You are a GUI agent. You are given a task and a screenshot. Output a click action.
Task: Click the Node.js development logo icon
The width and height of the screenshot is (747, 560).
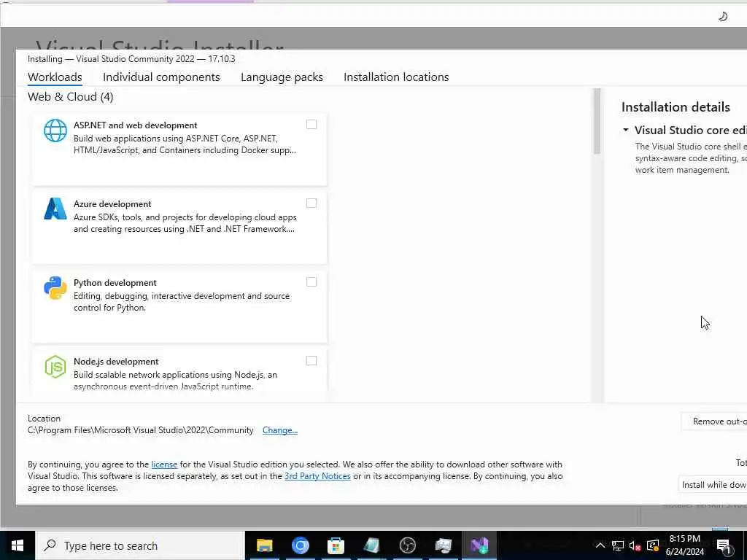55,367
